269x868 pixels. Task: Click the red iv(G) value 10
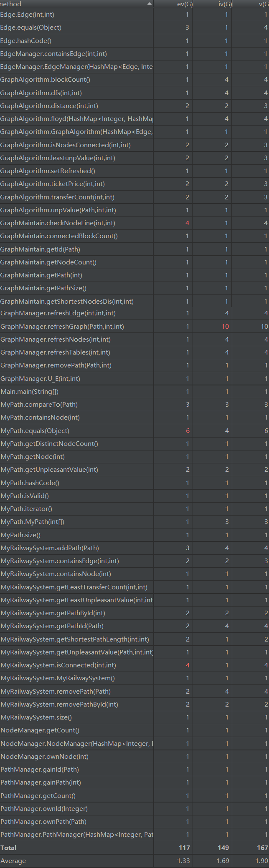(x=225, y=327)
